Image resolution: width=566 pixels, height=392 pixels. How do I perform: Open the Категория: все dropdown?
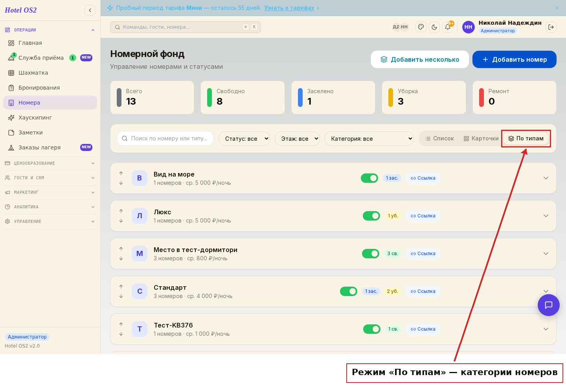369,138
